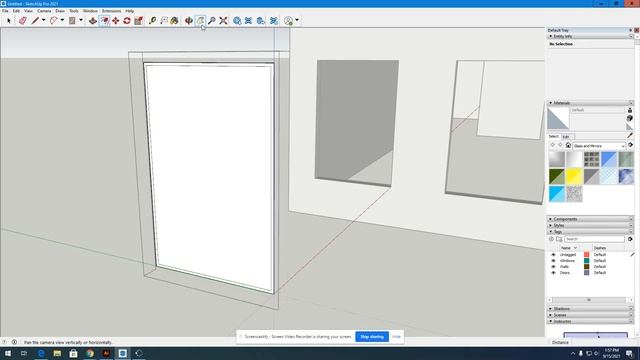Click Tags panel horizontal scrollbar
This screenshot has width=640, height=360.
pos(589,300)
